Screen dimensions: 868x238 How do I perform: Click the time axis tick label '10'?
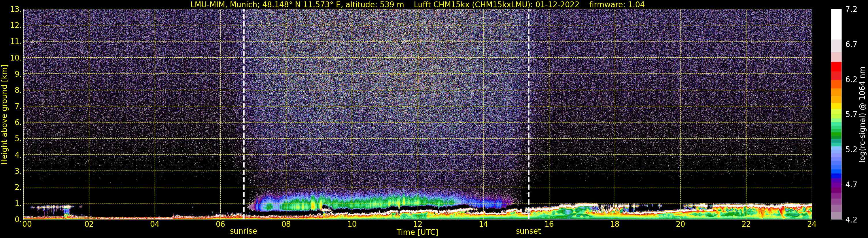352,224
